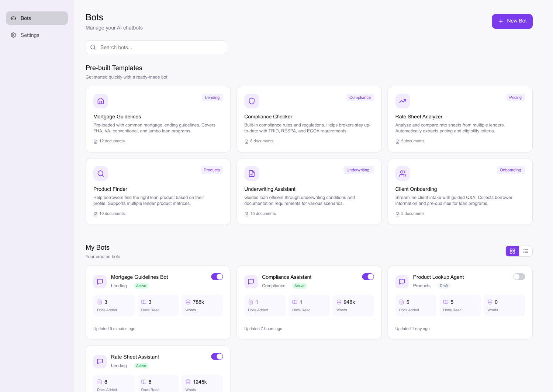Viewport: 553px width, 392px height.
Task: Click the Pricing category tag
Action: click(x=515, y=97)
